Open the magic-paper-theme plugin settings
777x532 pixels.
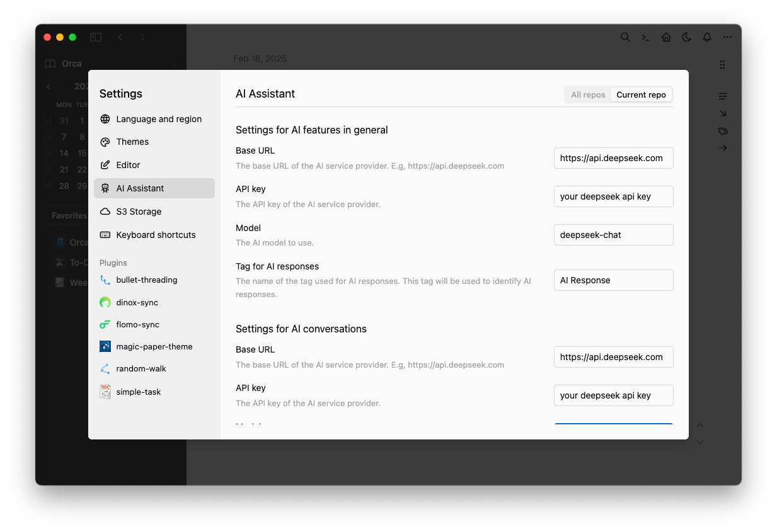tap(154, 346)
